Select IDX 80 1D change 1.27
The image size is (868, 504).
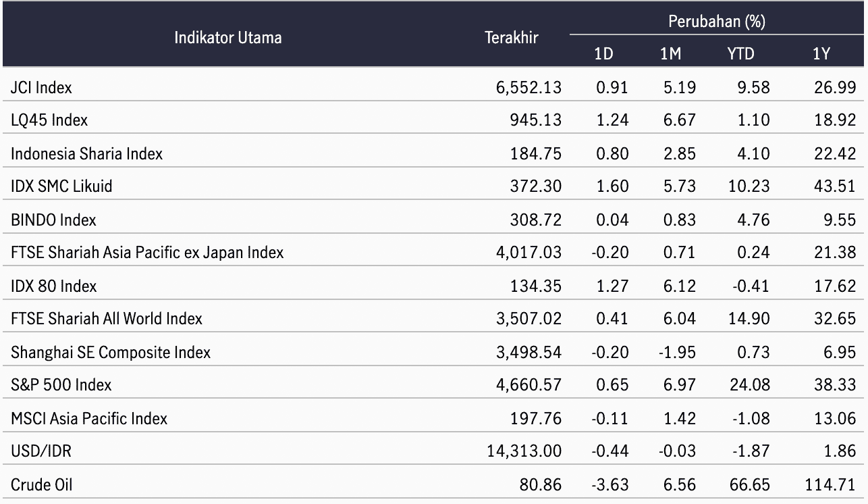pyautogui.click(x=614, y=286)
